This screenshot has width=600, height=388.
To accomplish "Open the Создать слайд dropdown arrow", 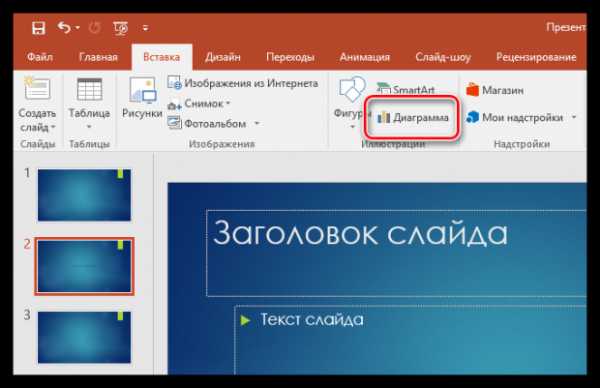I will pos(53,127).
